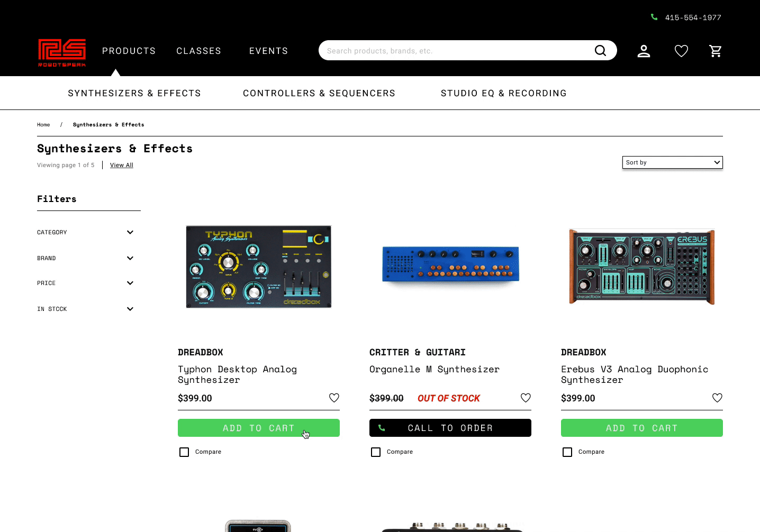Click Call To Order for Organelle M

[450, 428]
